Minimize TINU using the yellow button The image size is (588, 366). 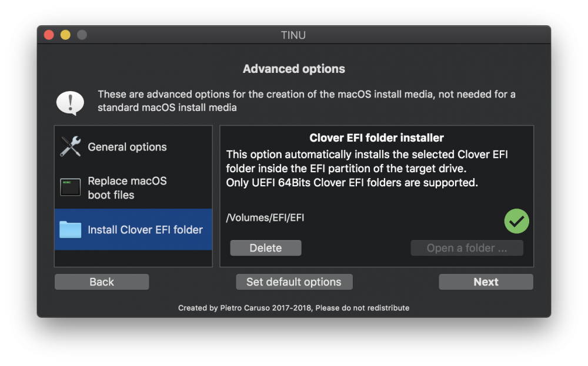(65, 35)
